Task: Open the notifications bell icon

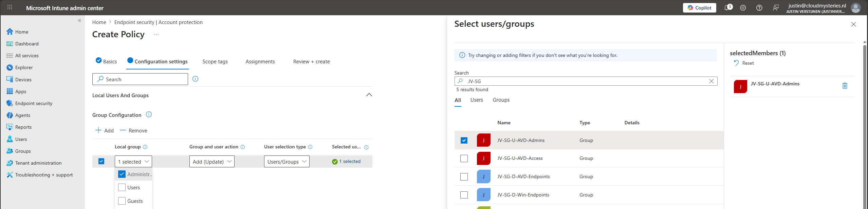Action: [727, 8]
